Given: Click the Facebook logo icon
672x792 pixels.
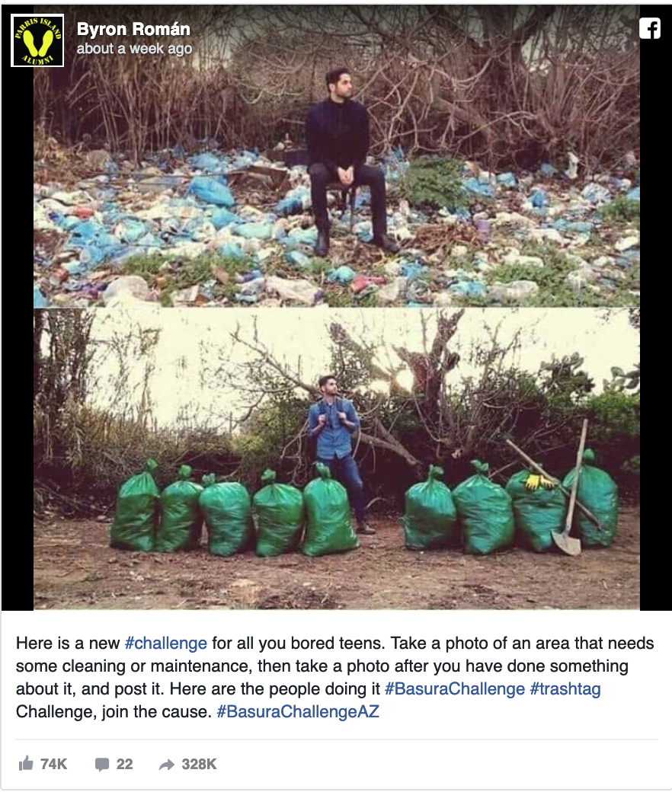Looking at the screenshot, I should point(649,28).
